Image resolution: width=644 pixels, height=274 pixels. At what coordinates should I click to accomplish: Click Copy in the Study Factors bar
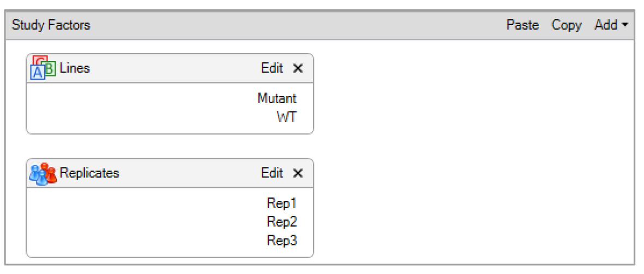[x=567, y=25]
